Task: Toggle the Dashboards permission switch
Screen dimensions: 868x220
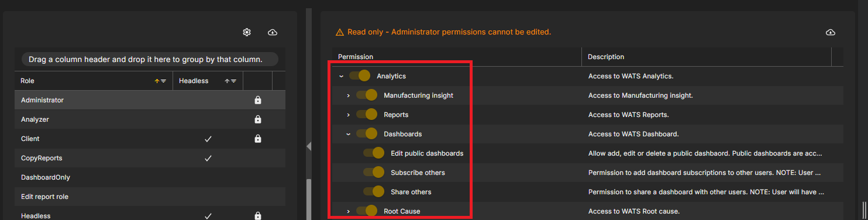Action: coord(367,134)
